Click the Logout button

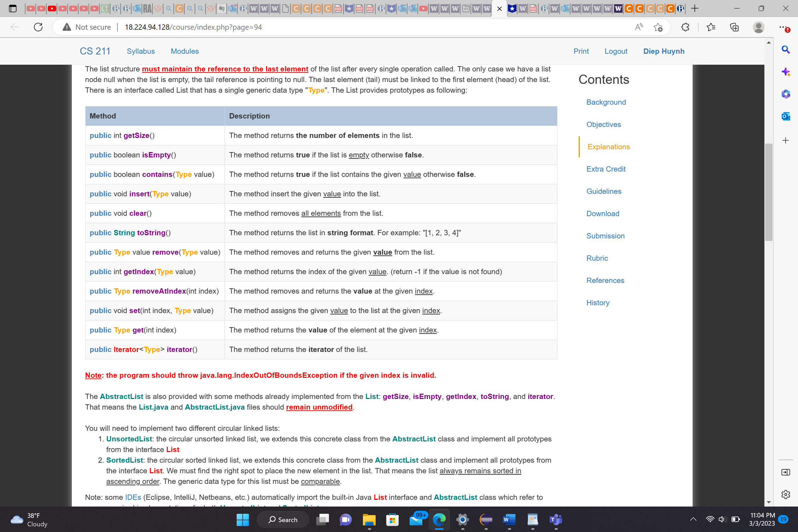616,51
